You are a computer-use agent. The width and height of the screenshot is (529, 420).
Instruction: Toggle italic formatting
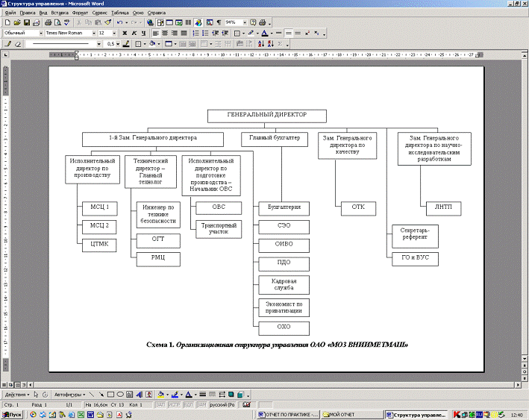(134, 34)
